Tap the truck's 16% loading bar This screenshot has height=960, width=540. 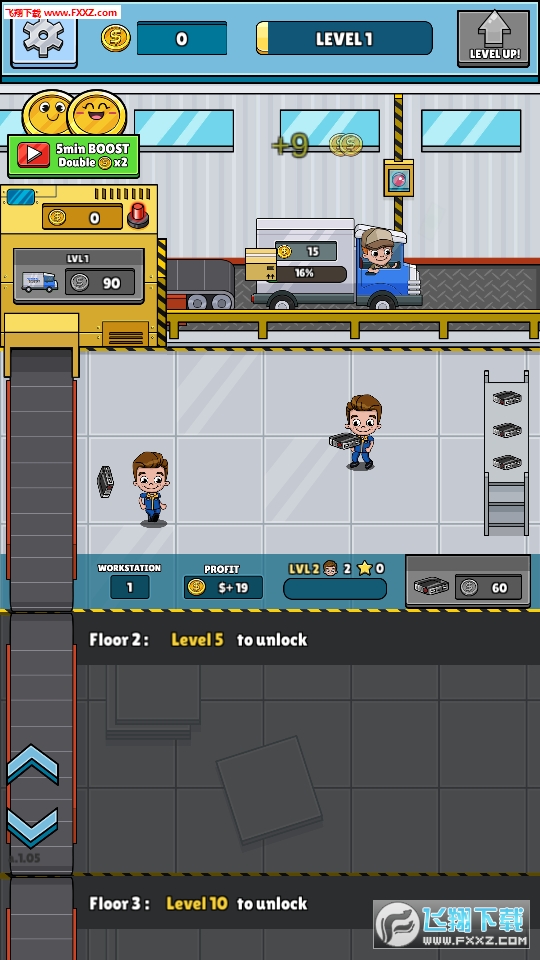pos(310,274)
